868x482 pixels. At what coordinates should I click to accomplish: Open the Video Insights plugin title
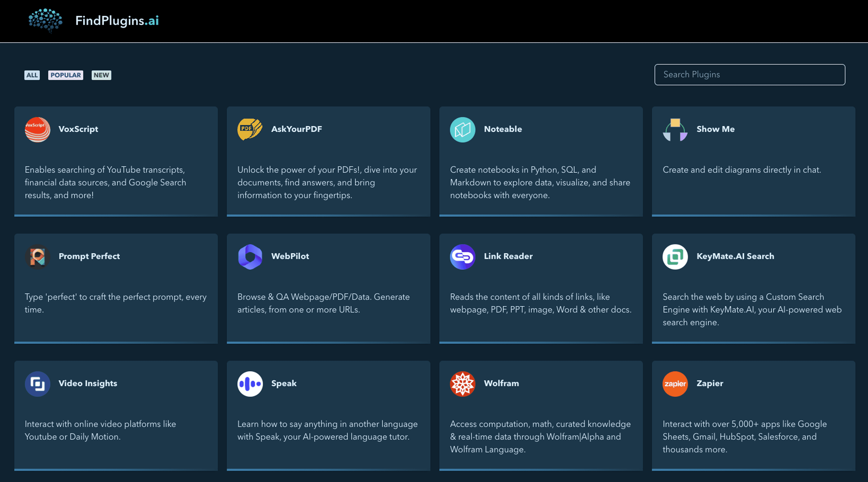(x=88, y=384)
